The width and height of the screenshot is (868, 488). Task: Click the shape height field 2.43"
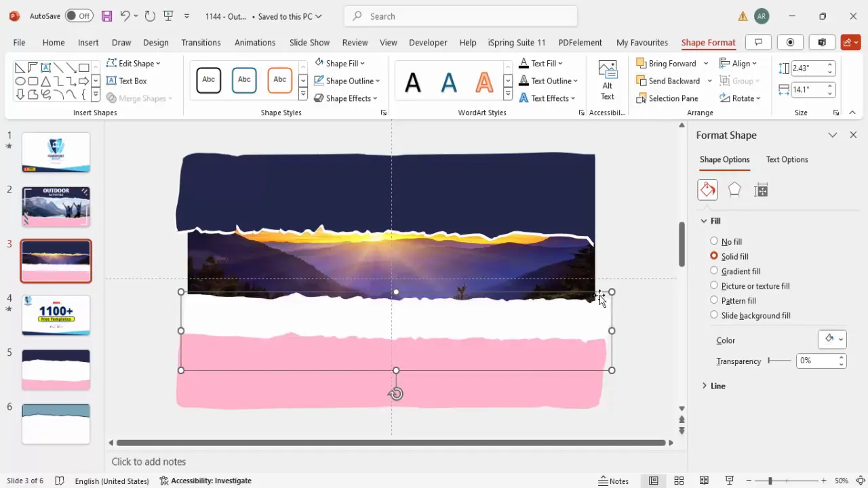[807, 68]
